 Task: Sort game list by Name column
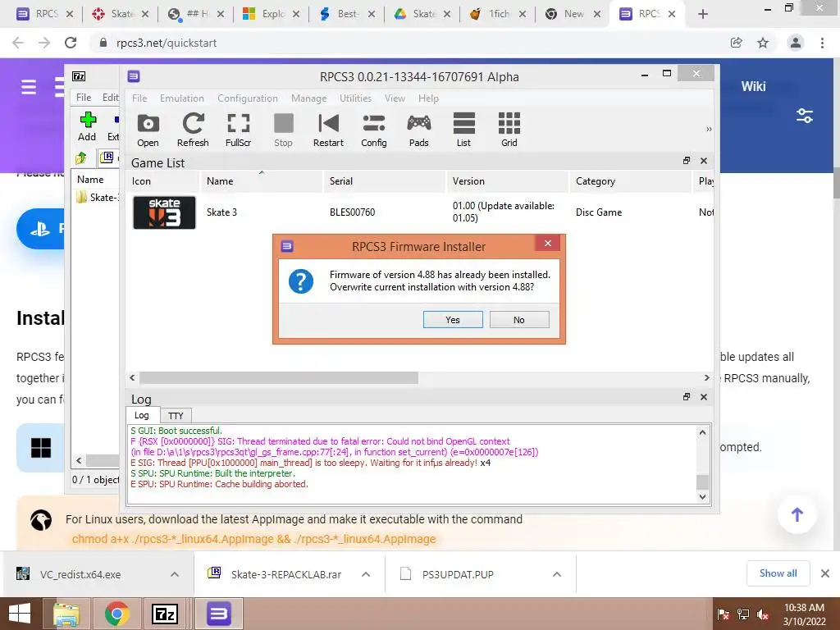(x=262, y=181)
